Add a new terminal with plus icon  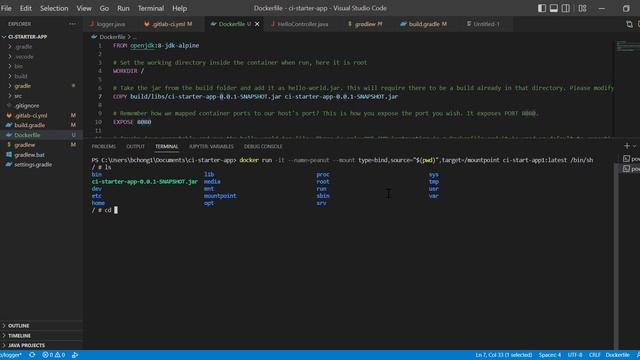[x=627, y=146]
